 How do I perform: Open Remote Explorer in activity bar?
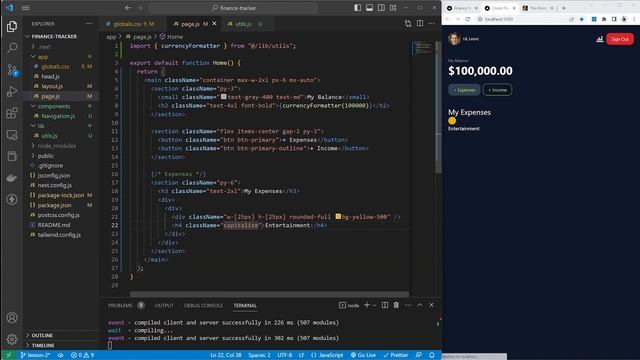click(12, 135)
